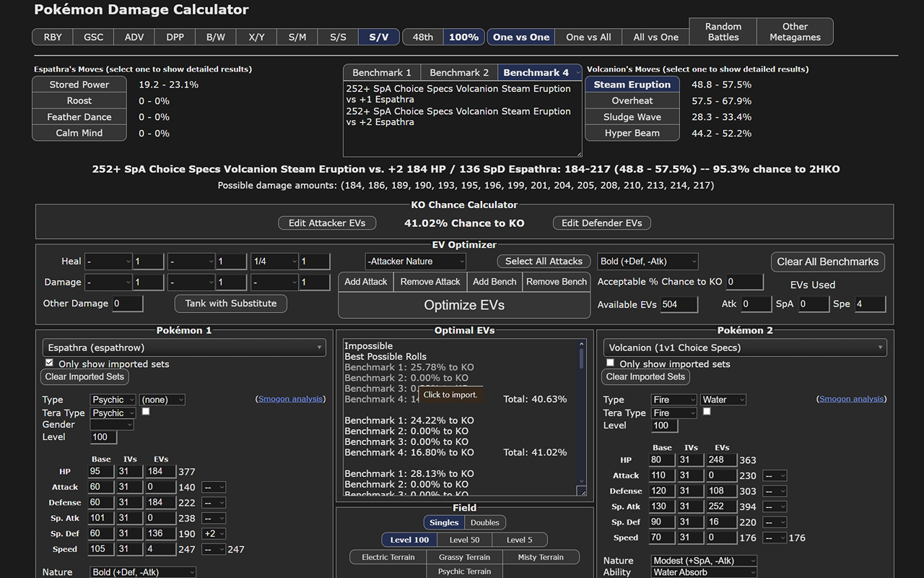This screenshot has height=578, width=924.
Task: Open the Benchmark 2 tab
Action: [x=459, y=72]
